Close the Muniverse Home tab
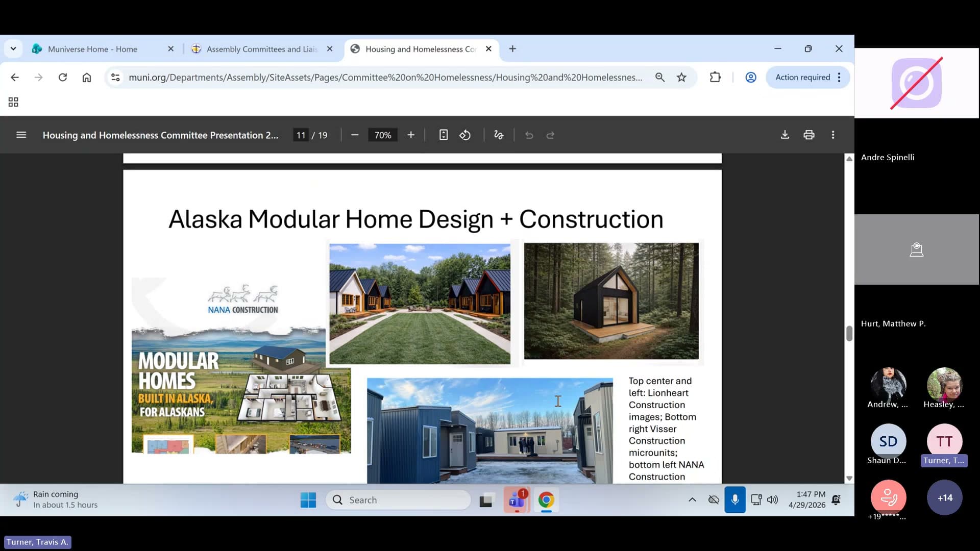The image size is (980, 551). (x=171, y=49)
